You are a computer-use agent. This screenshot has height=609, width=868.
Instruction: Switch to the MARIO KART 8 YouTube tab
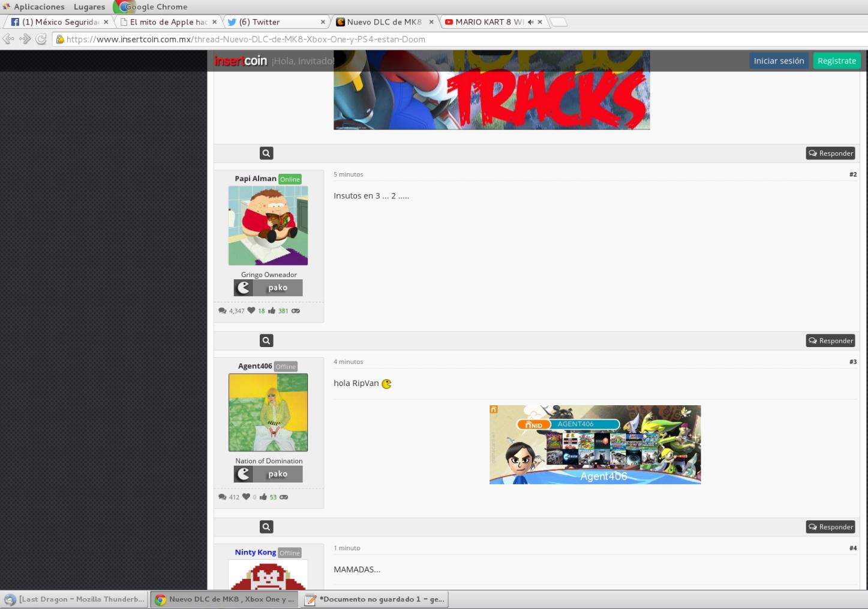tap(486, 22)
